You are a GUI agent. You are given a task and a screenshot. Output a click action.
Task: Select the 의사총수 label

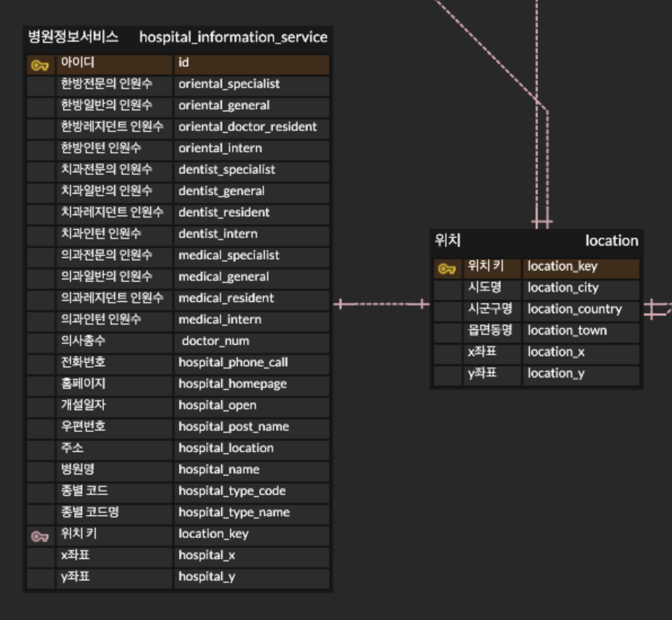(x=83, y=340)
